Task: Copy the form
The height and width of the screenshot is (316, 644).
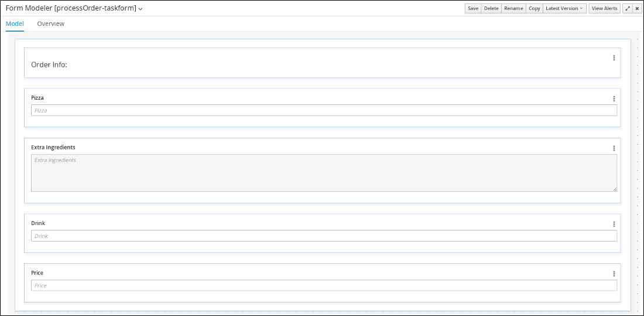Action: pos(535,8)
